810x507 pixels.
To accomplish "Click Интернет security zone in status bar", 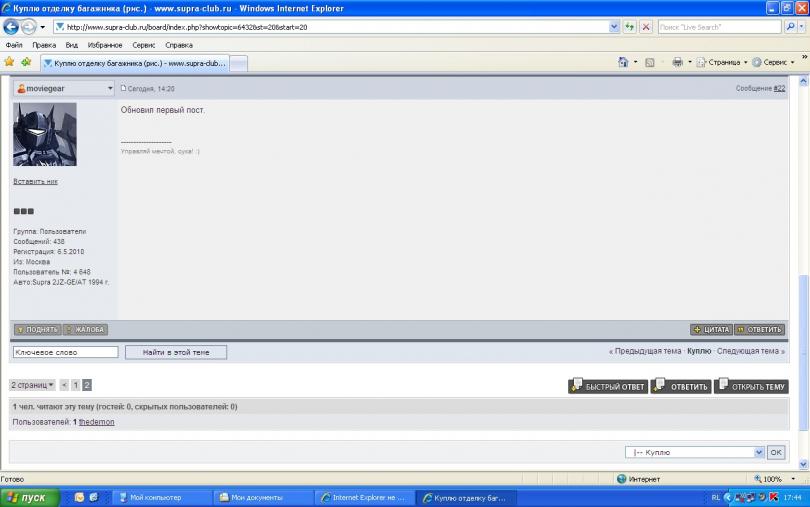I will [638, 479].
